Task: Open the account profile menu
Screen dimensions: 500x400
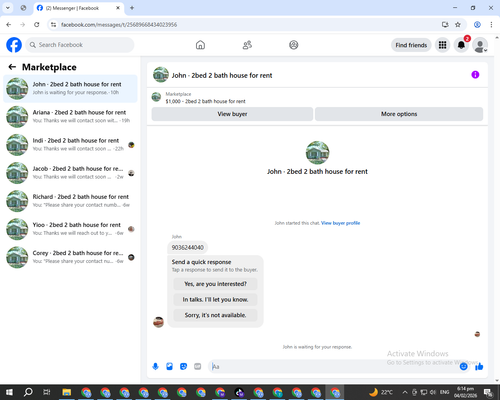Action: [x=480, y=45]
